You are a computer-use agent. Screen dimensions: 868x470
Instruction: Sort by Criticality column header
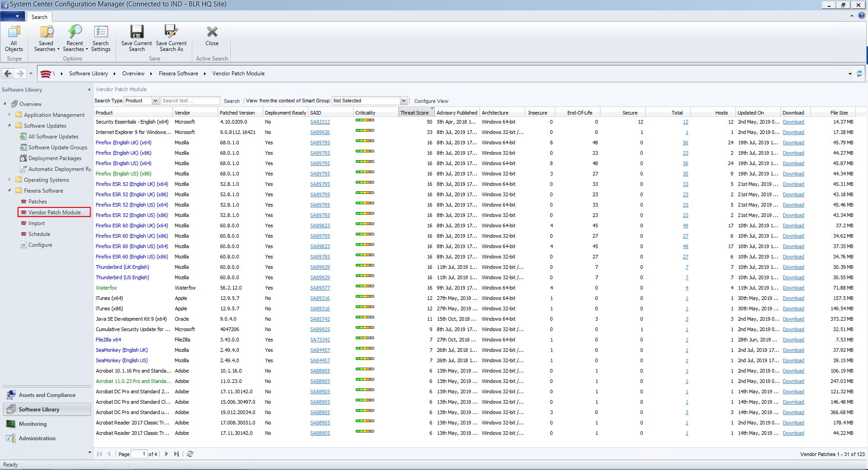coord(376,113)
